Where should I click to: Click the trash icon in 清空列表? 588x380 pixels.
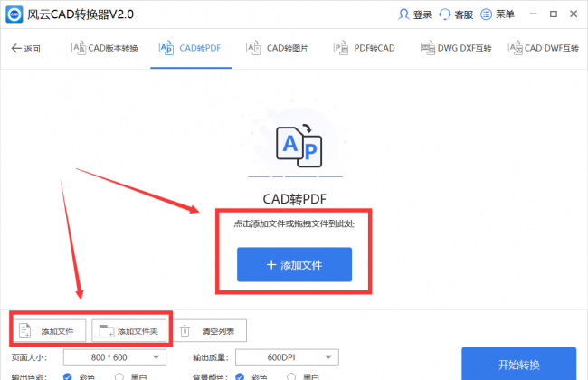(x=185, y=331)
